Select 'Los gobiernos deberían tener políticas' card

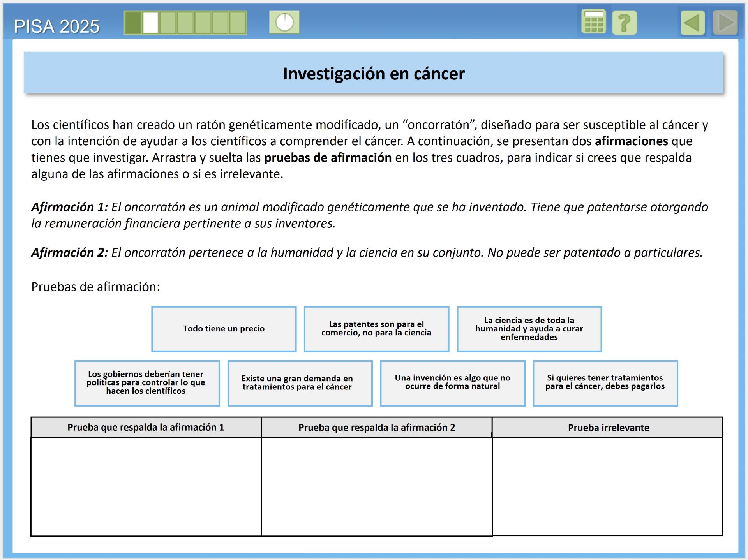click(147, 383)
